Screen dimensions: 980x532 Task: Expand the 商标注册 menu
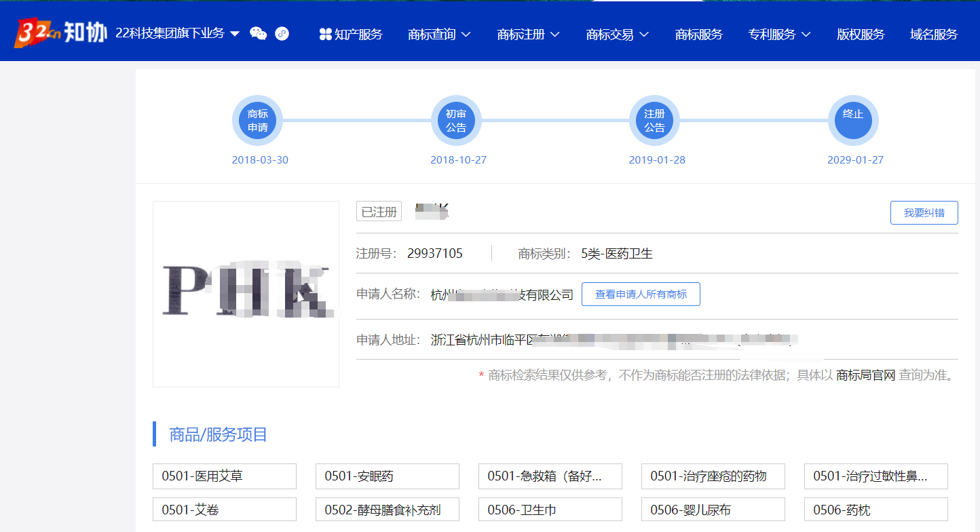[x=528, y=34]
